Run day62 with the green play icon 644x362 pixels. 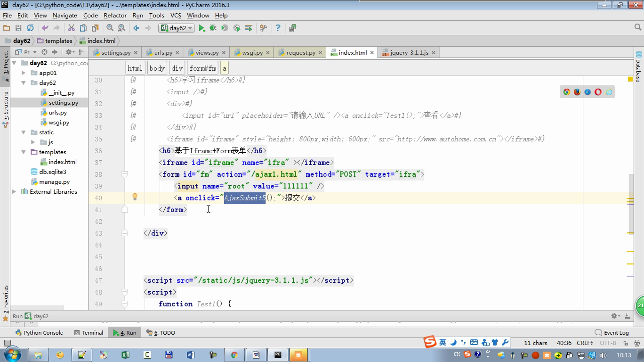(201, 28)
